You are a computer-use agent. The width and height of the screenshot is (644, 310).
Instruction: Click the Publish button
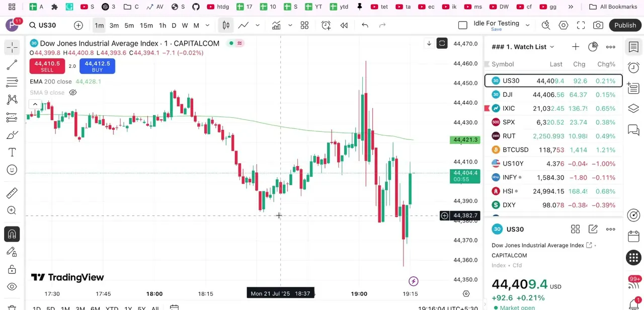coord(625,25)
